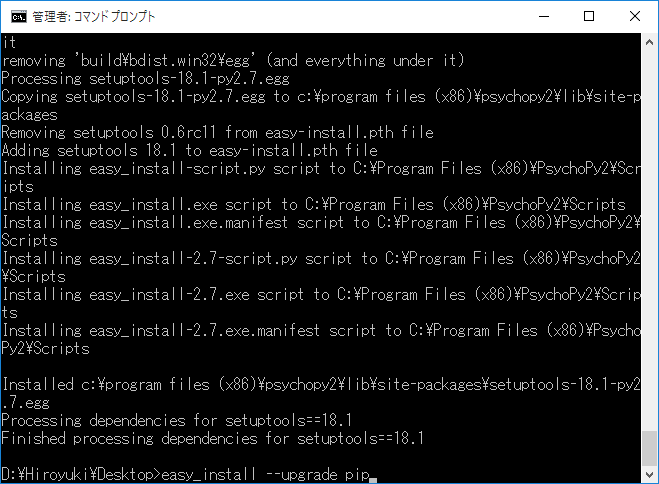This screenshot has height=484, width=659.
Task: Click the 'Copying setuptools-18.1-py2.7.egg' output line
Action: click(321, 105)
